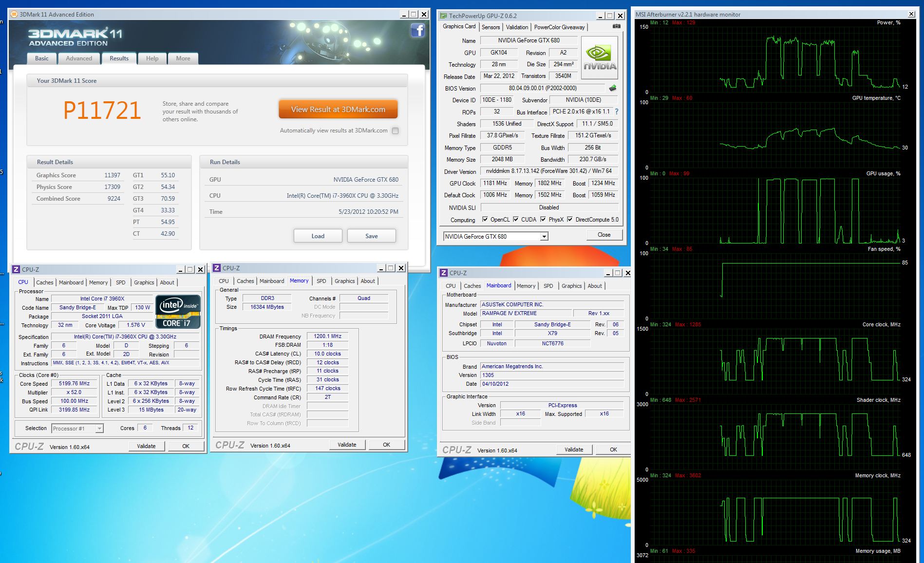The height and width of the screenshot is (563, 924).
Task: Click OK in CPU-Z Memory window
Action: [x=386, y=445]
